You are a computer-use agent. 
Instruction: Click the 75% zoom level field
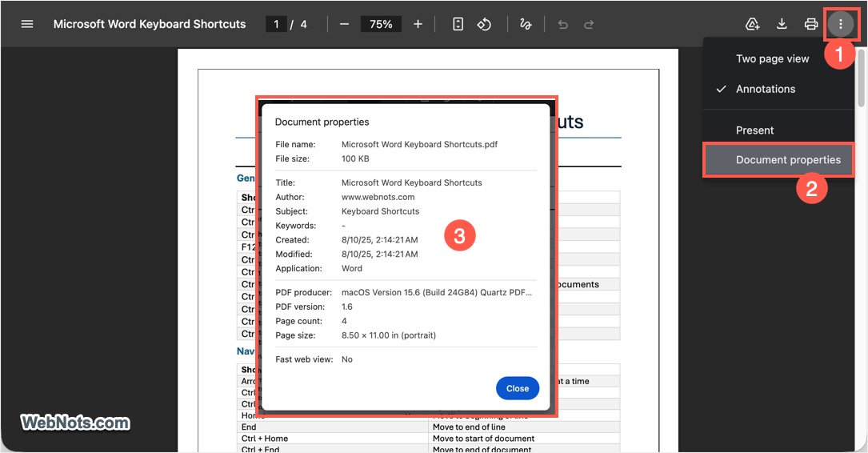381,24
